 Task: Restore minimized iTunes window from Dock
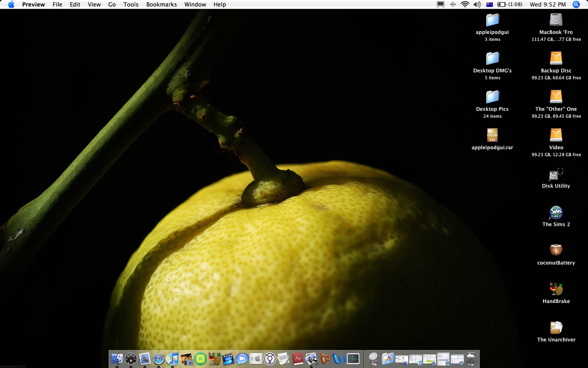(415, 359)
